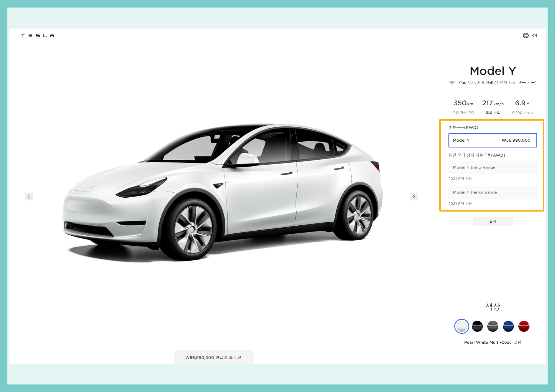The width and height of the screenshot is (555, 392).
Task: Select Model Y RWD ₩56,990,000 option
Action: (x=493, y=140)
